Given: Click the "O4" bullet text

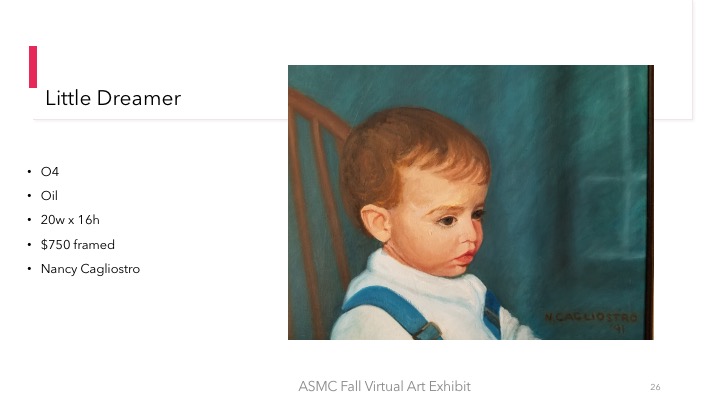Looking at the screenshot, I should click(x=50, y=172).
